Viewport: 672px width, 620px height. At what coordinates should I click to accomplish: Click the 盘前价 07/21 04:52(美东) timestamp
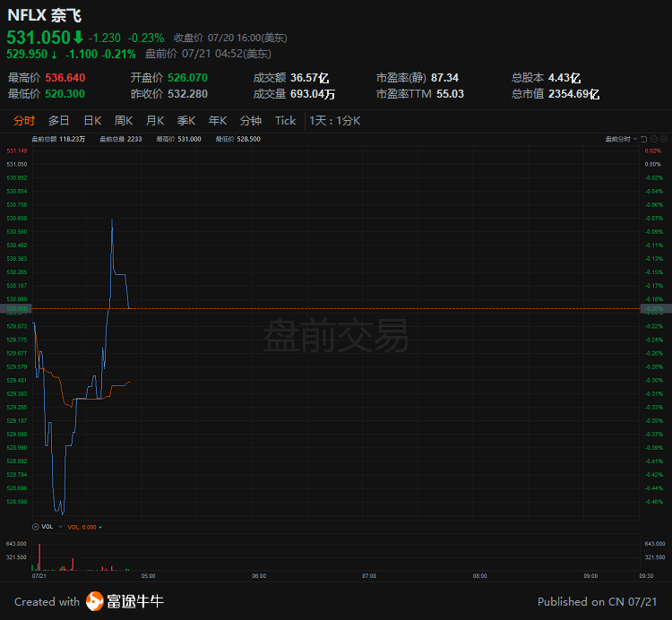coord(208,54)
